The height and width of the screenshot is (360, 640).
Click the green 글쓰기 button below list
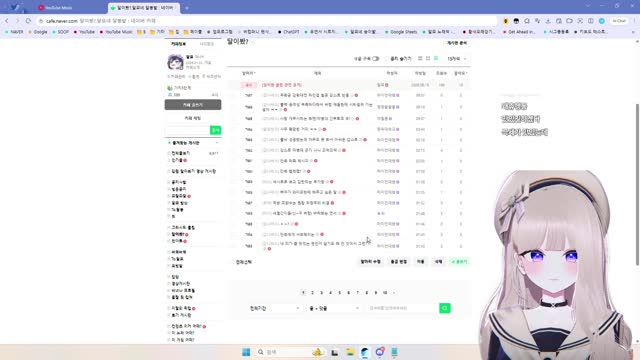click(x=460, y=262)
